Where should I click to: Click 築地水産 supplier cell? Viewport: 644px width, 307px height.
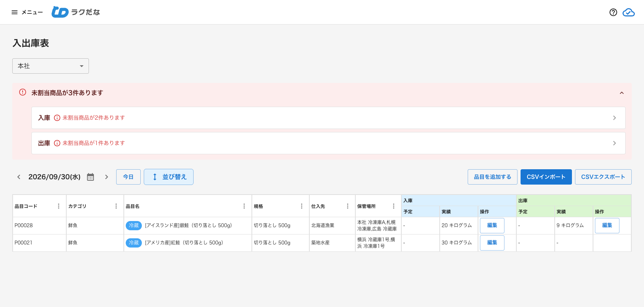coord(332,243)
